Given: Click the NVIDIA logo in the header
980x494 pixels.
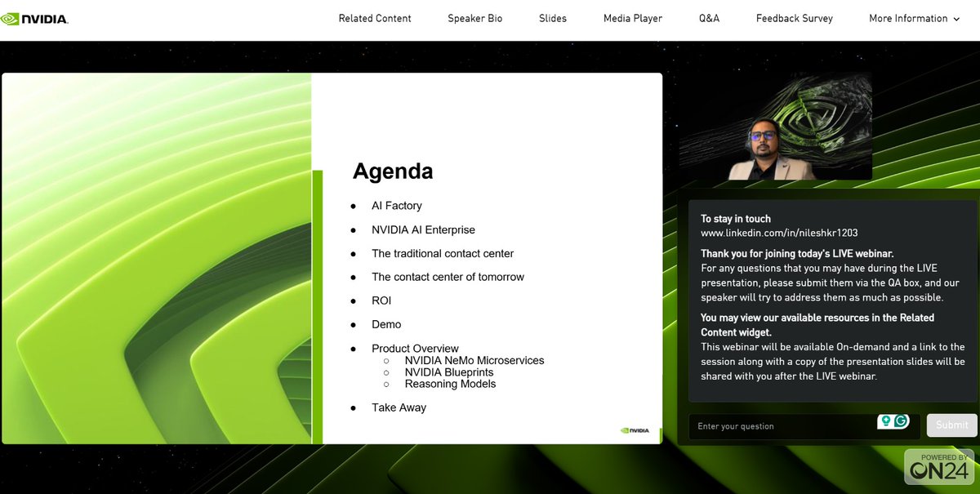Looking at the screenshot, I should [x=34, y=18].
